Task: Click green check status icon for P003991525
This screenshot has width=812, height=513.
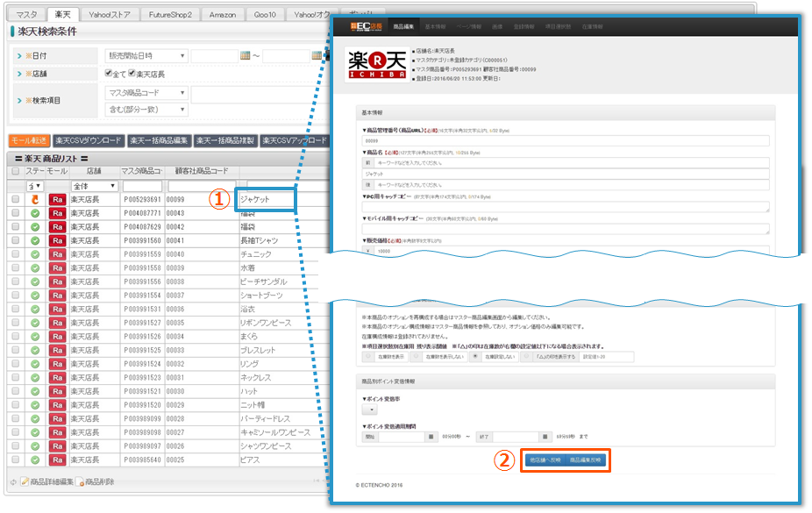Action: pyautogui.click(x=35, y=351)
